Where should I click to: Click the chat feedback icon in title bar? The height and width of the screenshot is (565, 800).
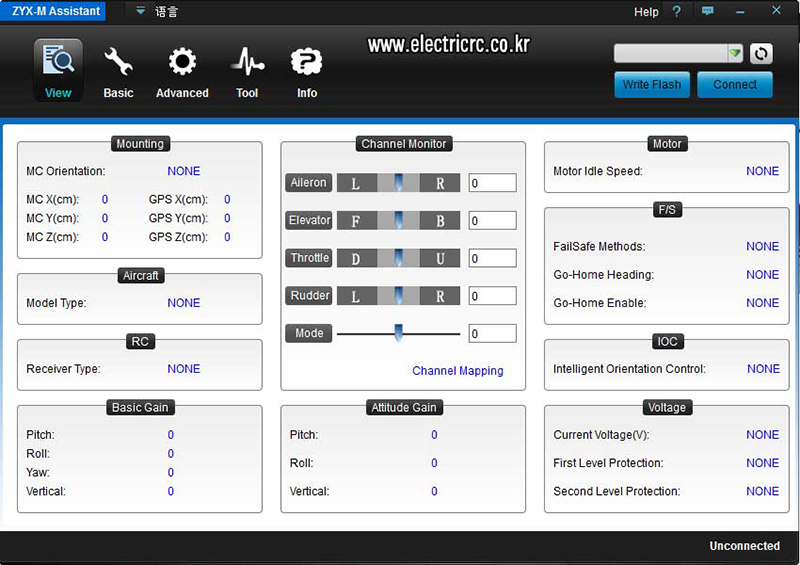coord(707,11)
